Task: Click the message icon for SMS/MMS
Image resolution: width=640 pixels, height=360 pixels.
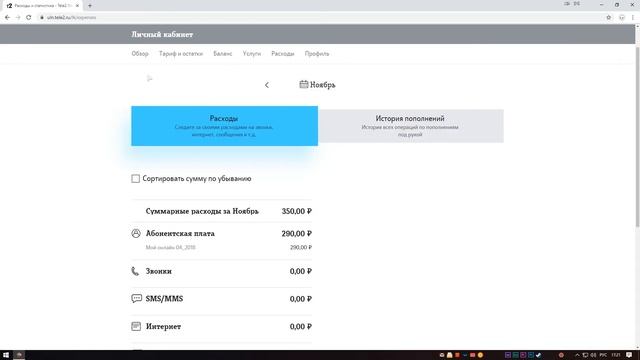Action: [x=136, y=298]
